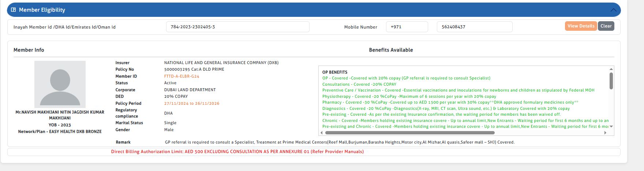
Task: Click the mobile number field 562408437
Action: tap(475, 27)
